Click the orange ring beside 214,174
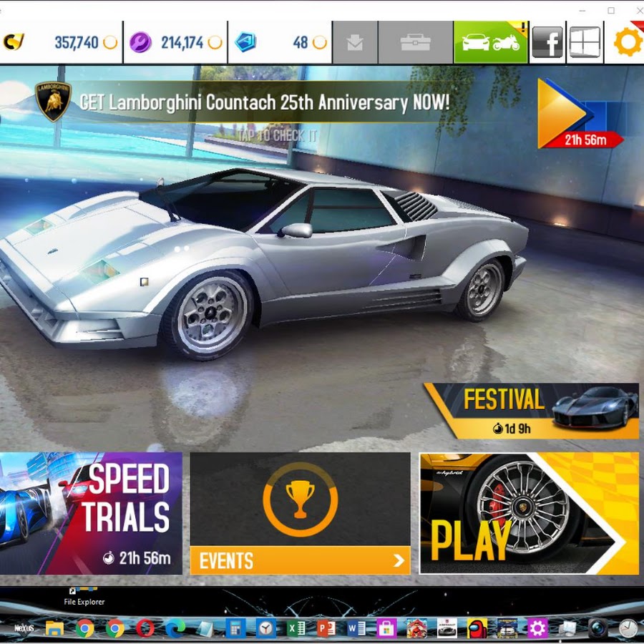The image size is (644, 644). coord(215,42)
